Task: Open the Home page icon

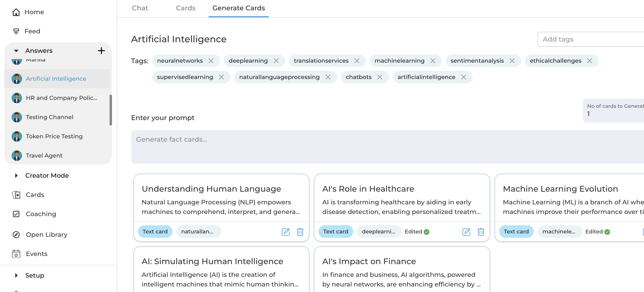Action: pos(16,12)
